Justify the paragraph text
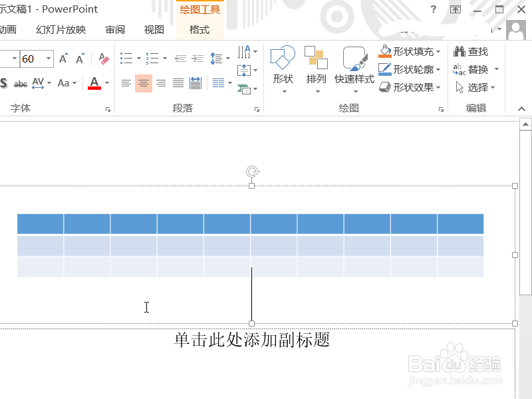Image resolution: width=532 pixels, height=399 pixels. click(178, 83)
